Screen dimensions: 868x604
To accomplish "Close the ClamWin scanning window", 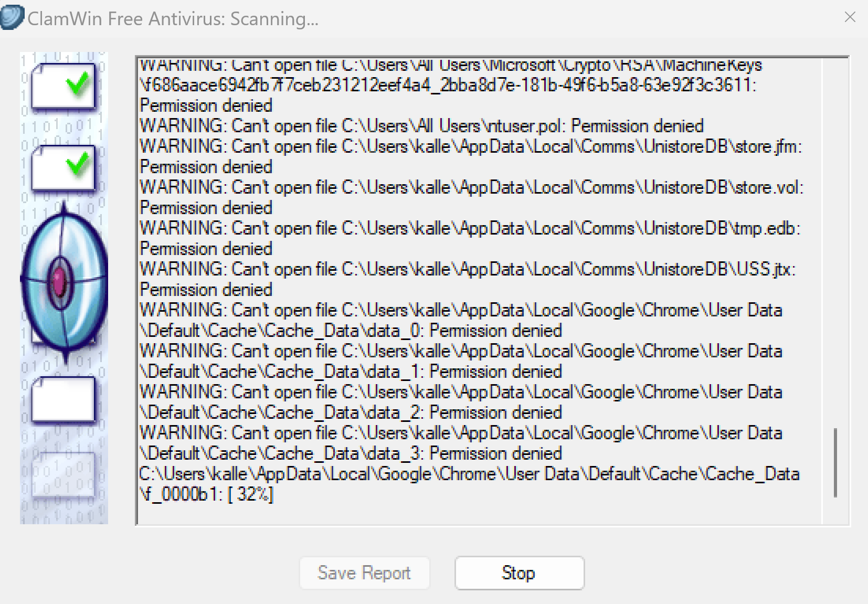I will point(850,17).
